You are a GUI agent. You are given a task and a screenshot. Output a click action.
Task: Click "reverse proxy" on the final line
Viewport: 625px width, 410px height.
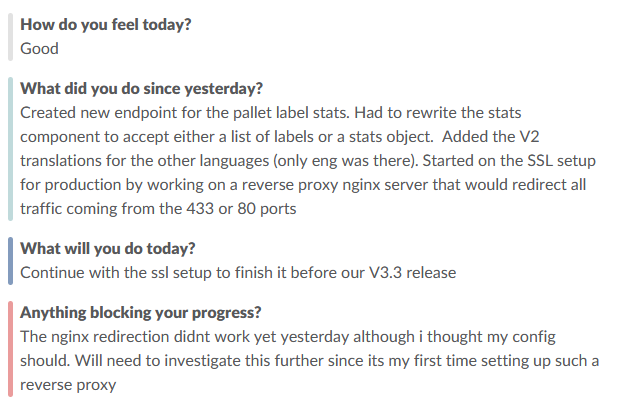68,385
